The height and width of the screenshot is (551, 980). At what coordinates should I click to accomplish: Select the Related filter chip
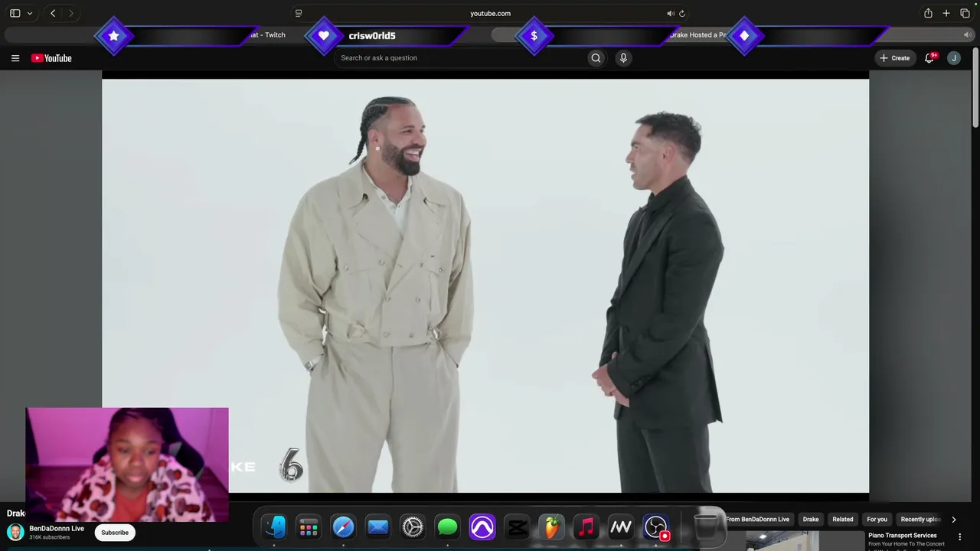[x=843, y=520]
